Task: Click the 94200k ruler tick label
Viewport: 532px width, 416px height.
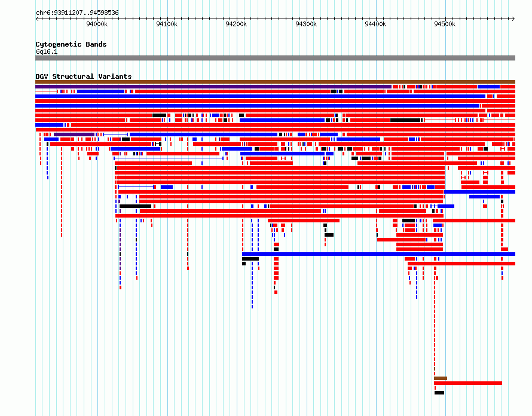Action: (236, 24)
